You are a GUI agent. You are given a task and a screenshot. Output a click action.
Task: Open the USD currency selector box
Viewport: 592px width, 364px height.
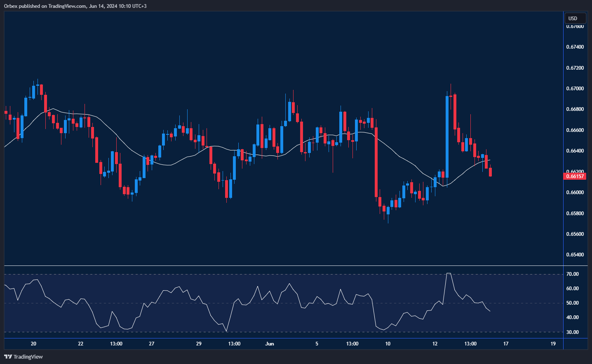click(x=575, y=18)
